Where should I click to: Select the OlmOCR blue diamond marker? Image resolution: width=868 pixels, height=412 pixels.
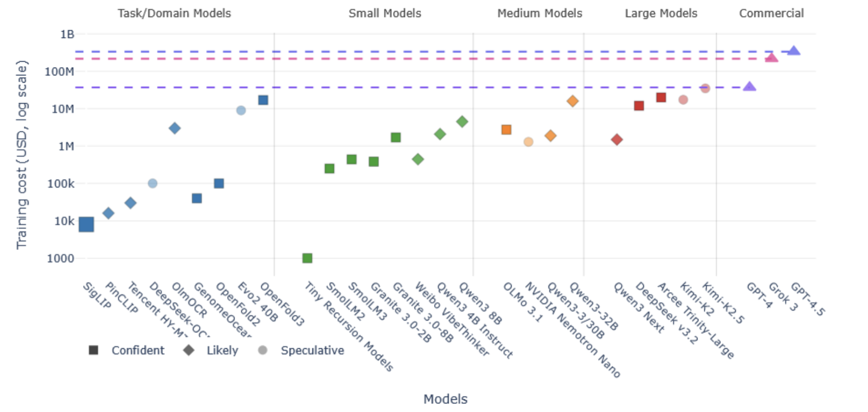174,128
